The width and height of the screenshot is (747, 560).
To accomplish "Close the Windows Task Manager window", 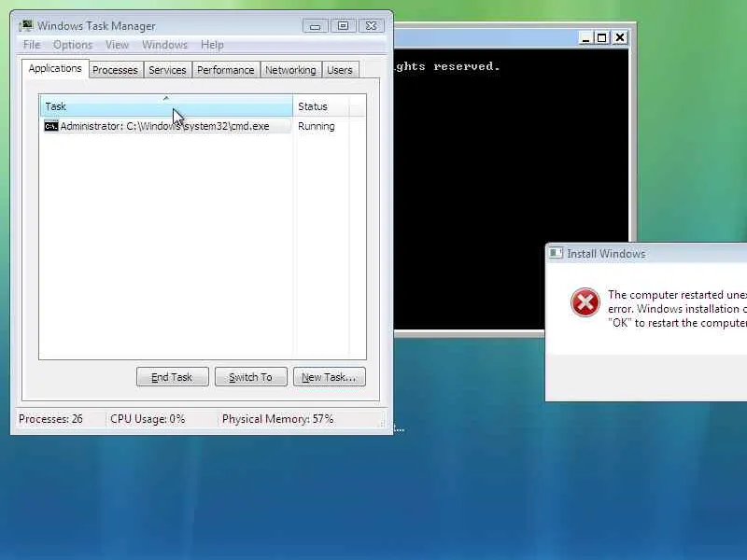I will coord(371,26).
